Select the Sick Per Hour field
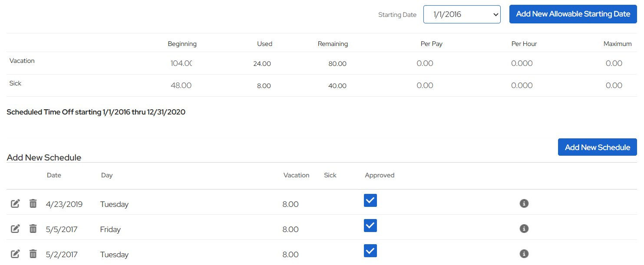The width and height of the screenshot is (644, 265). pyautogui.click(x=522, y=85)
